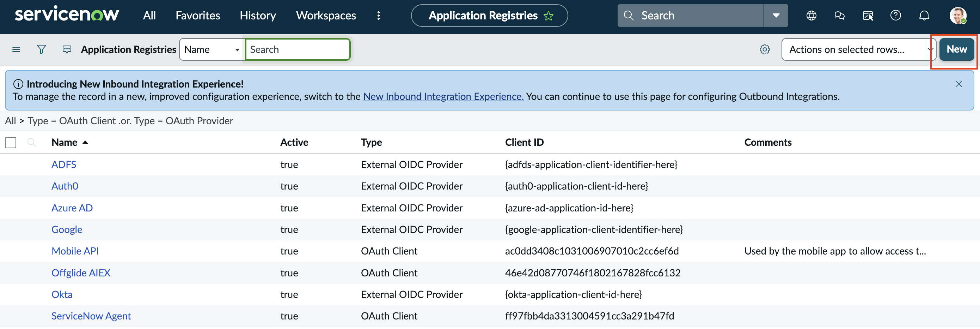This screenshot has width=980, height=329.
Task: Expand the global search options arrow
Action: (x=776, y=16)
